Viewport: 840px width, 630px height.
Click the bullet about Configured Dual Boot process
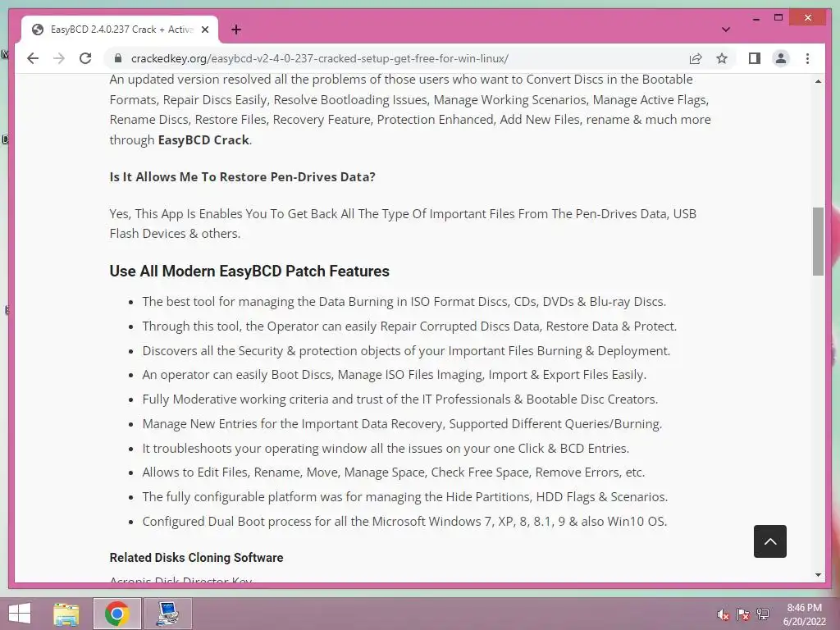click(404, 521)
